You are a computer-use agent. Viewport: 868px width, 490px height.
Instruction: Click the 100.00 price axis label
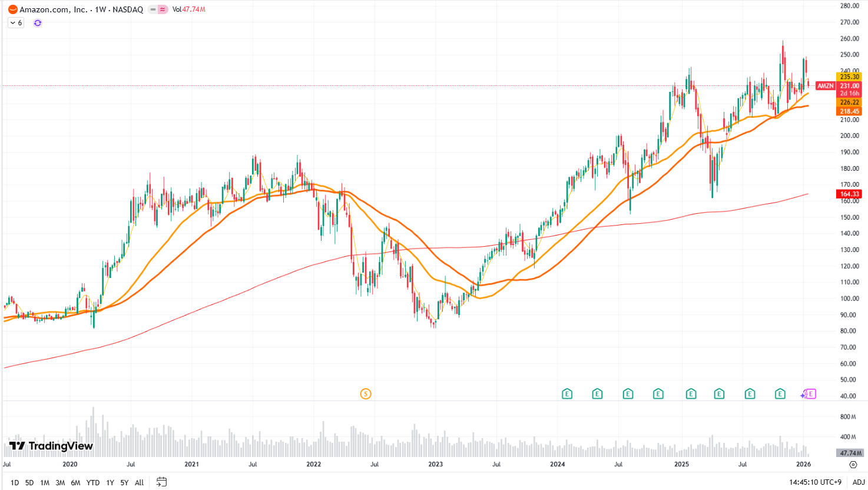tap(849, 299)
